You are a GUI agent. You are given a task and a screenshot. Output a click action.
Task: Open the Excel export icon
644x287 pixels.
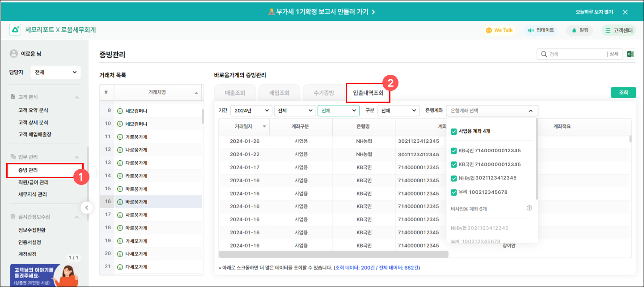tap(630, 54)
